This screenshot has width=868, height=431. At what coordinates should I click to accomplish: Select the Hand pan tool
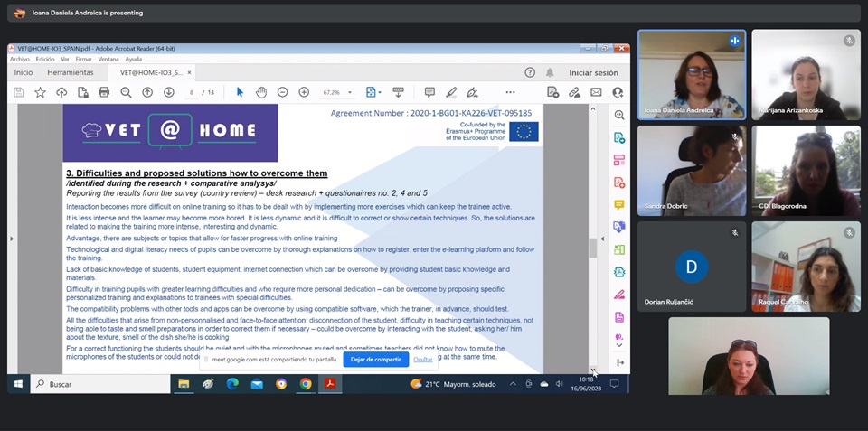[261, 92]
